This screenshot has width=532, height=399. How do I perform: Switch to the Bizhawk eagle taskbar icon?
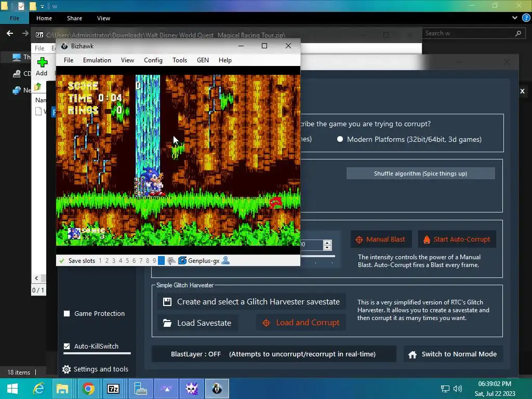click(217, 389)
